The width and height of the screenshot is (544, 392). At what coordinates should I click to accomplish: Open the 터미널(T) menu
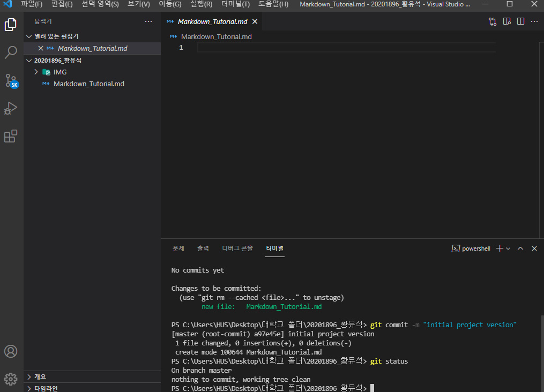(236, 4)
